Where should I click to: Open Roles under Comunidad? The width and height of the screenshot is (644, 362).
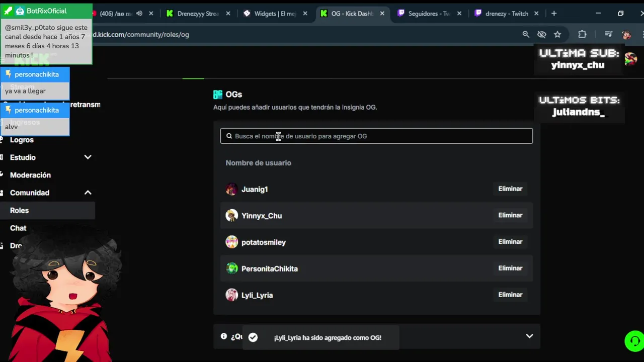47,210
